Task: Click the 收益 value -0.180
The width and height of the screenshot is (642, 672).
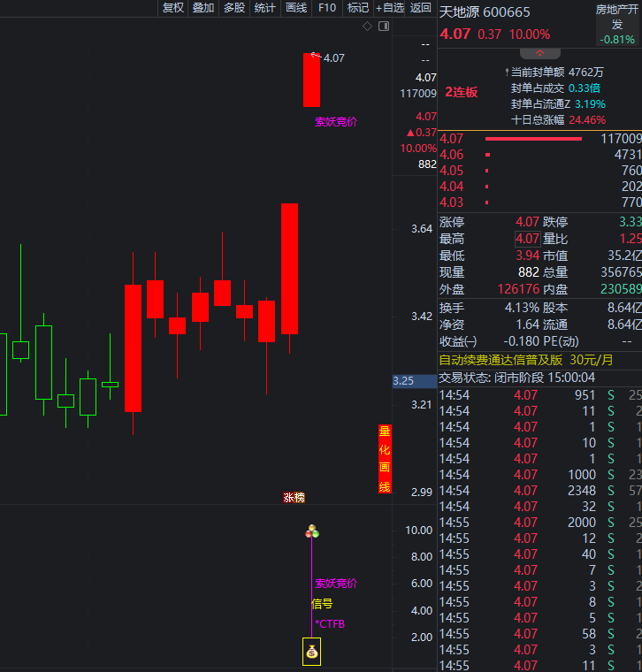Action: tap(521, 341)
